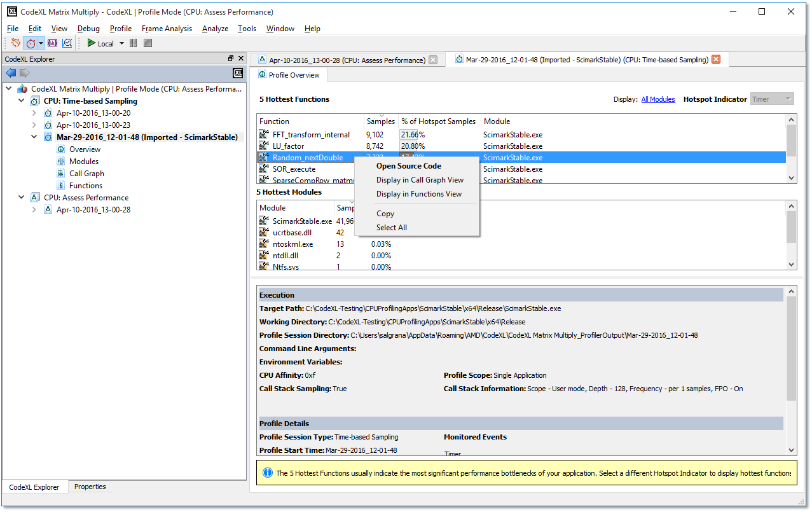Open the Call Graph tree node
The height and width of the screenshot is (512, 812).
coord(86,174)
